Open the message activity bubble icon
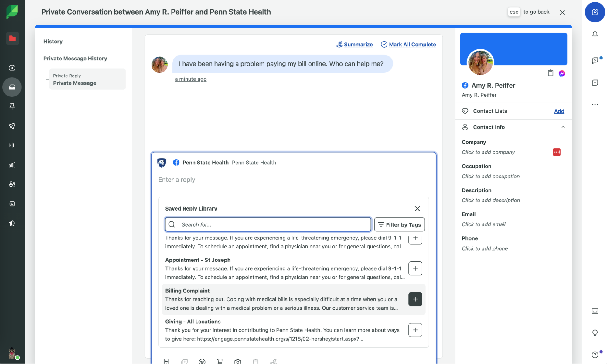 (595, 60)
